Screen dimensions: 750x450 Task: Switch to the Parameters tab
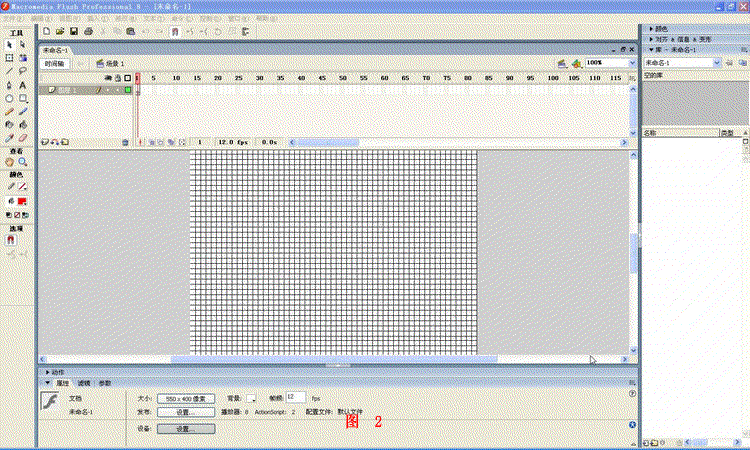(x=105, y=383)
